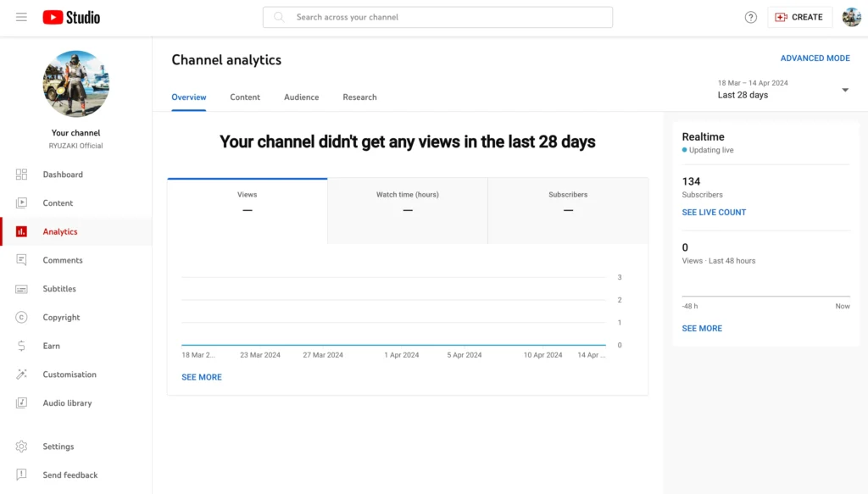Go to the Subtitles section
The height and width of the screenshot is (494, 868).
coord(59,288)
